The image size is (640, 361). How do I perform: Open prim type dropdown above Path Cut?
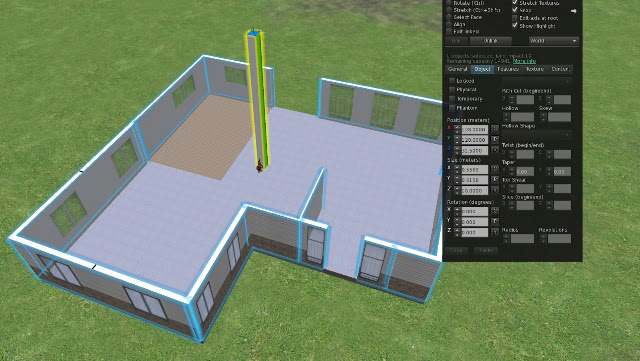tap(536, 82)
